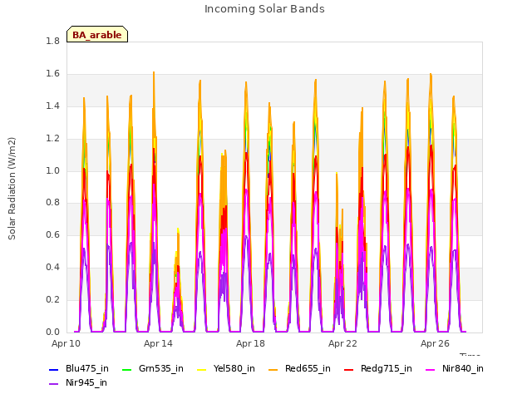Image resolution: width=532 pixels, height=399 pixels.
Task: Click the Apr 14 x-axis label
Action: pos(158,343)
